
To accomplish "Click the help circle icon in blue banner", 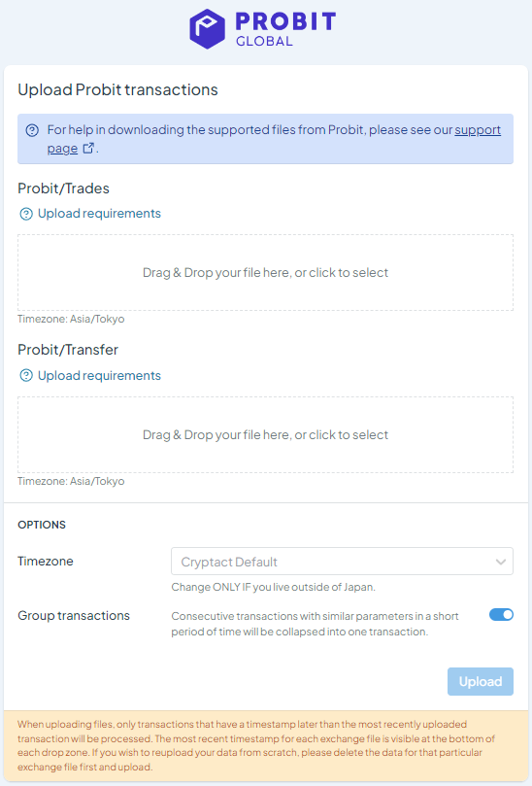I will pos(32,130).
